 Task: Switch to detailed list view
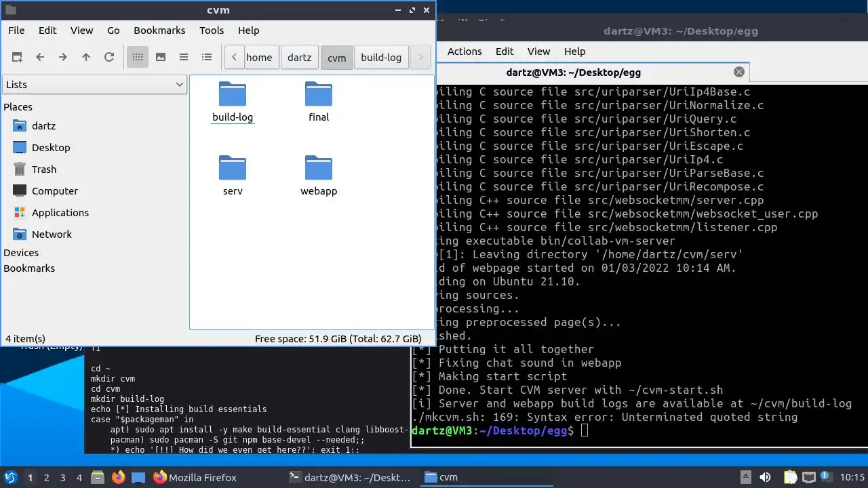point(207,58)
